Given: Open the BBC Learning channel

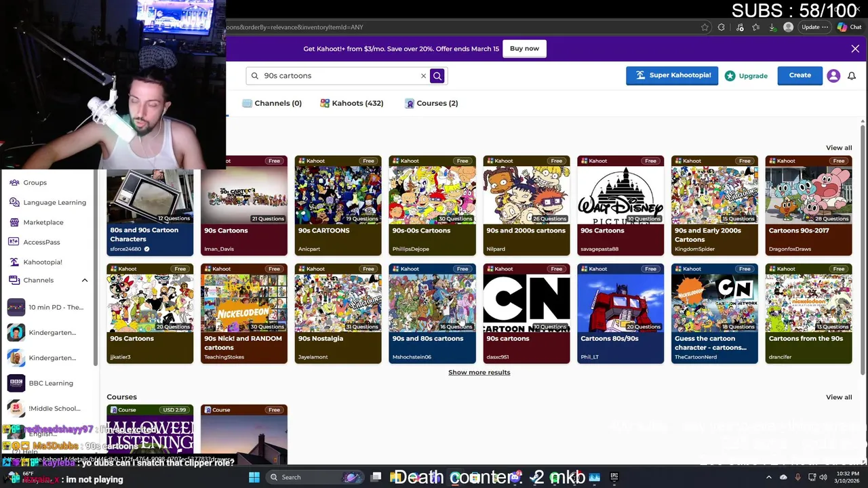Looking at the screenshot, I should 41,383.
